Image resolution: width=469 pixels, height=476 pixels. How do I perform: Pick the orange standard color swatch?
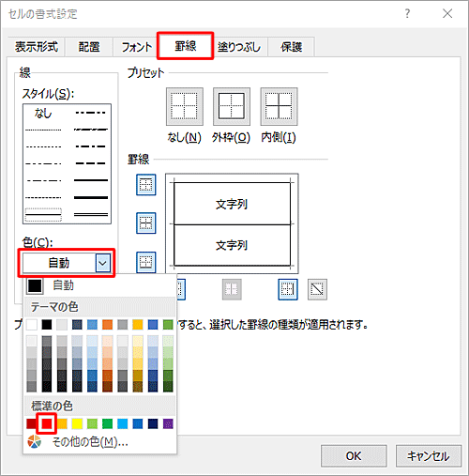tap(62, 423)
